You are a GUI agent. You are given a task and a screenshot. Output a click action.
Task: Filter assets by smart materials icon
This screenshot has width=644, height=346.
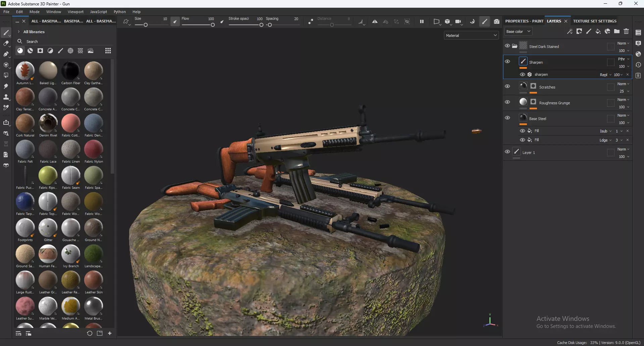pyautogui.click(x=30, y=51)
